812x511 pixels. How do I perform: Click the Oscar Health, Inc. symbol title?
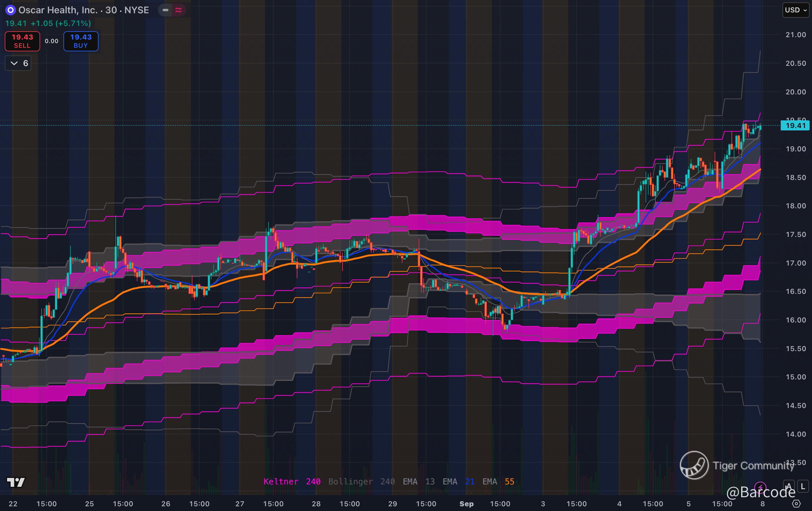(x=58, y=10)
